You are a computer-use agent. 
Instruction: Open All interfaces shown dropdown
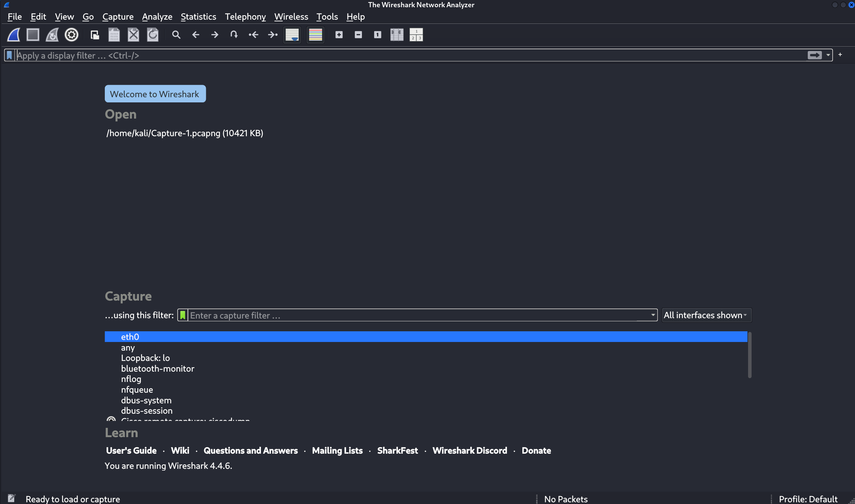coord(706,315)
